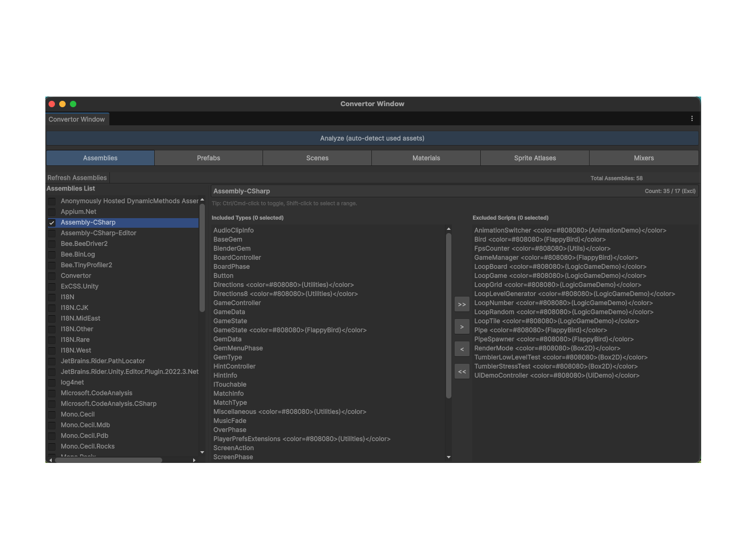This screenshot has height=560, width=747.
Task: Select GameController in Included Types
Action: coord(237,303)
